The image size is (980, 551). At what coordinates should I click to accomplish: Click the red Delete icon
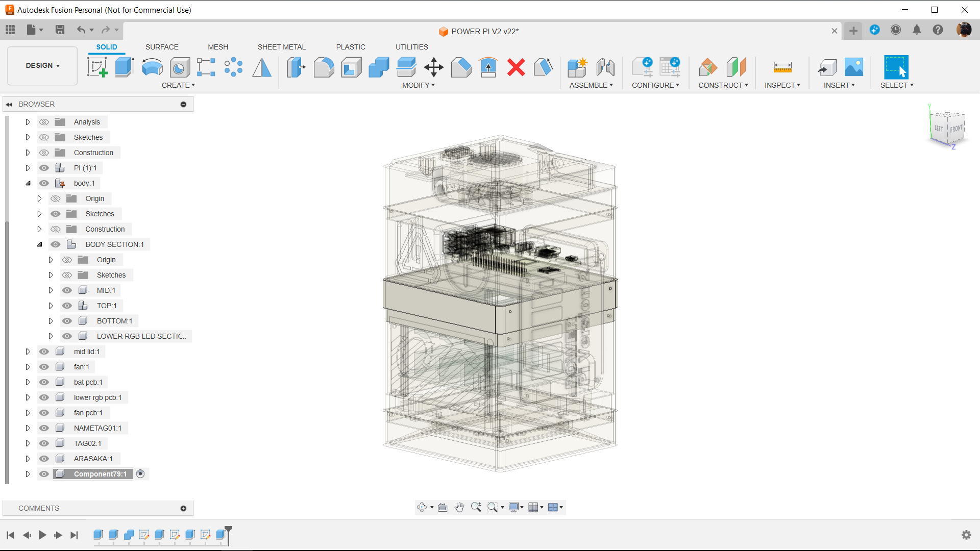click(516, 67)
